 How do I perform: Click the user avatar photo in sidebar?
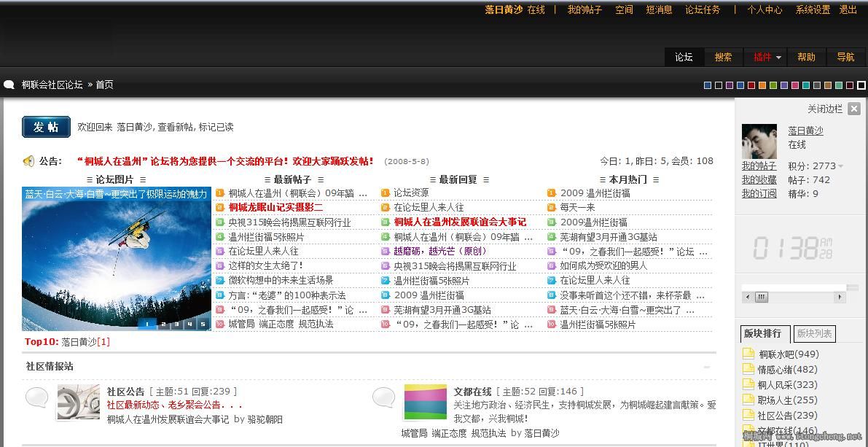(759, 141)
